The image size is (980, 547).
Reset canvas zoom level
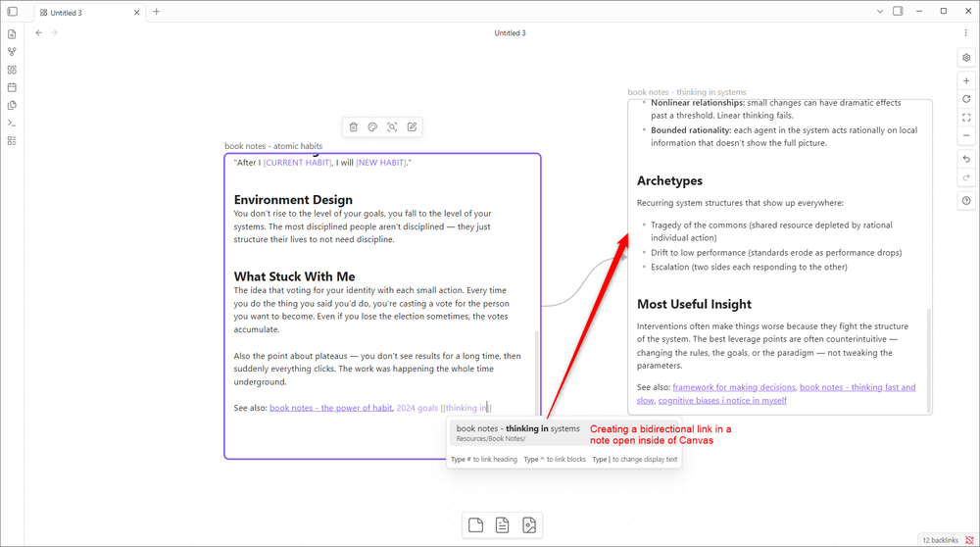point(966,99)
